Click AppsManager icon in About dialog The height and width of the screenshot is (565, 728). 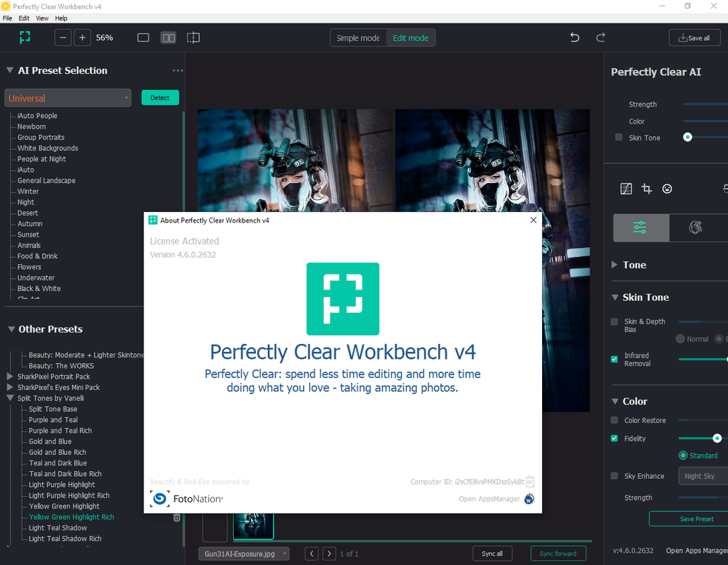529,499
